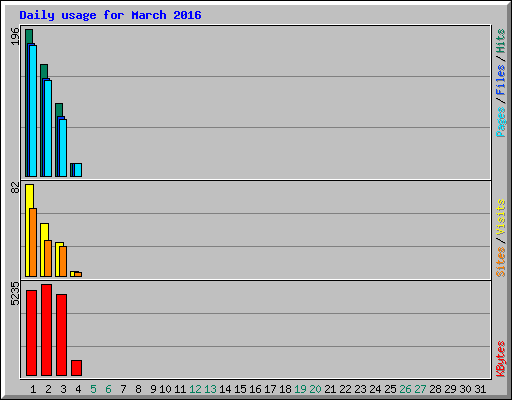This screenshot has height=400, width=512.
Task: Click the cyan 'Pages' legend label
Action: point(500,122)
